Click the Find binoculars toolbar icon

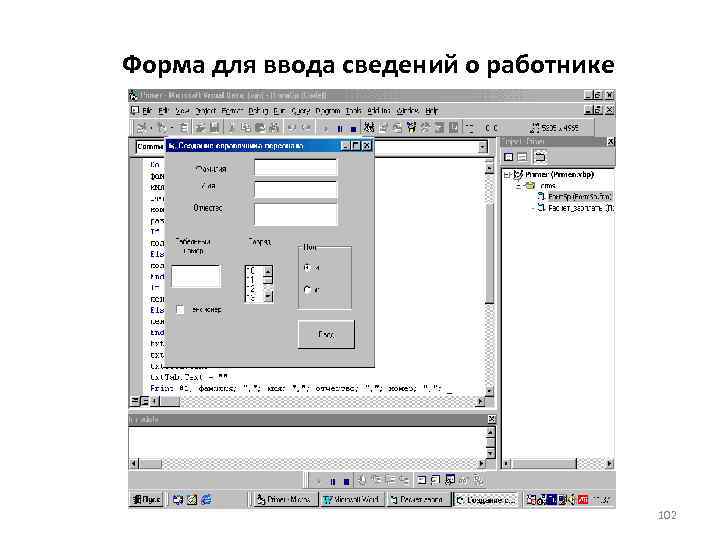coord(275,128)
